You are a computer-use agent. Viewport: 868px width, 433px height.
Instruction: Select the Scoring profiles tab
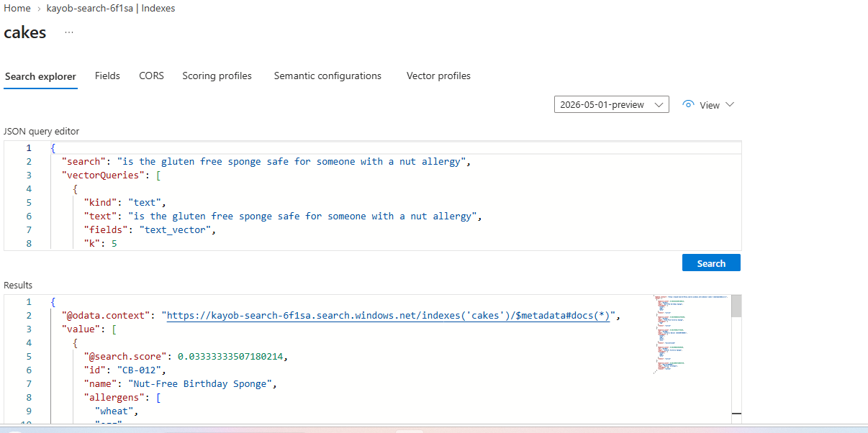click(217, 76)
